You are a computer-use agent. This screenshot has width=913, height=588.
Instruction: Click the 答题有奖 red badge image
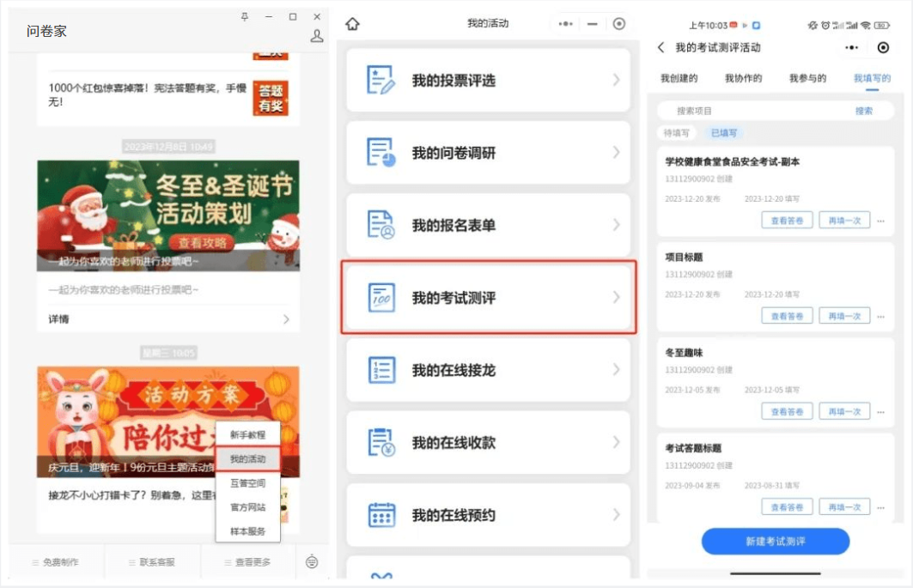click(x=271, y=98)
